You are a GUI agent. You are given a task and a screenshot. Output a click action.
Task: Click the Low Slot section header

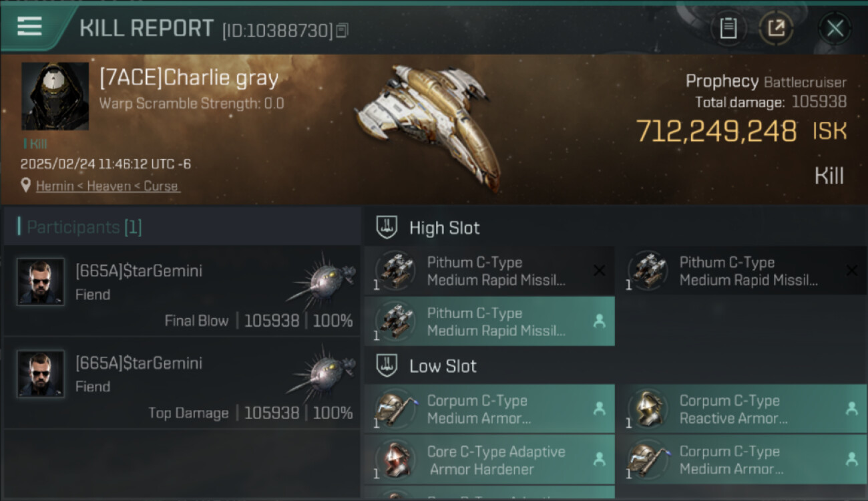(443, 366)
